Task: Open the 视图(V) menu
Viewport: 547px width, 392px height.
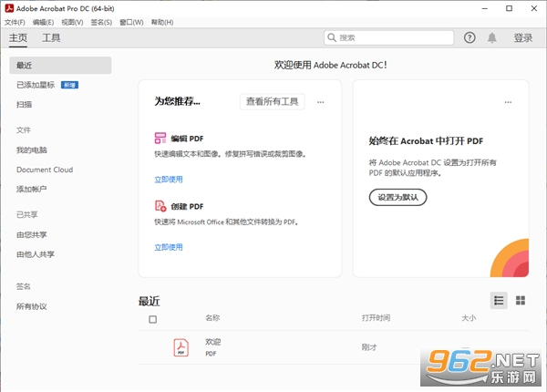Action: point(72,22)
